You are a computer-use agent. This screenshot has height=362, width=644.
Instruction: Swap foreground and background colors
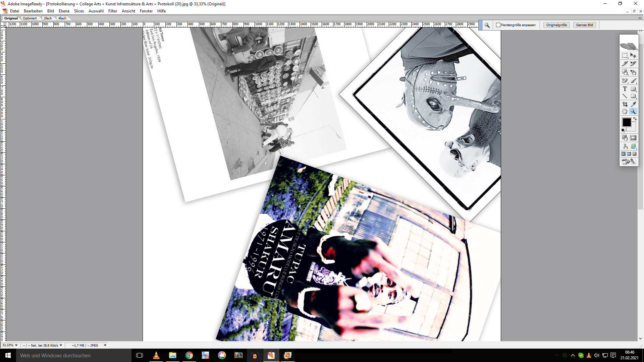pos(635,119)
